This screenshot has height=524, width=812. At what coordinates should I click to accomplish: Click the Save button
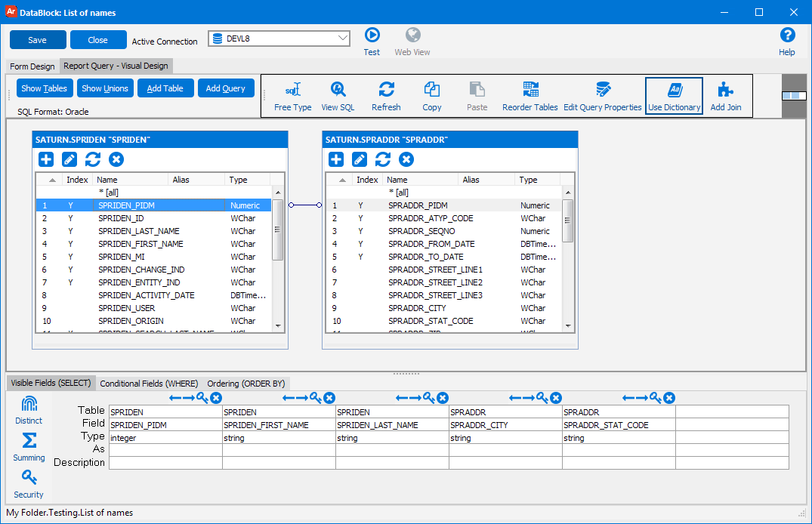(x=38, y=40)
